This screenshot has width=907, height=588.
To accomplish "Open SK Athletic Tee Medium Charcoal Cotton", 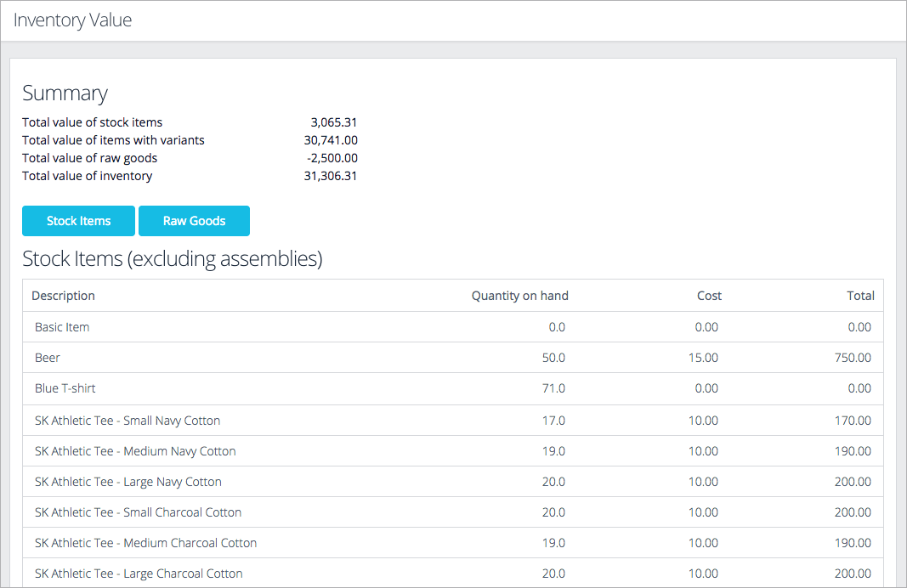I will click(145, 543).
